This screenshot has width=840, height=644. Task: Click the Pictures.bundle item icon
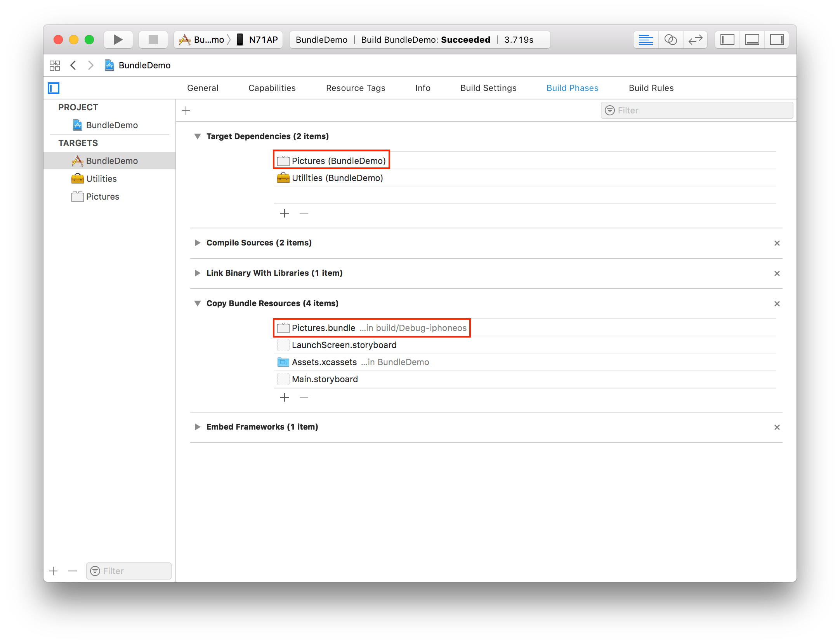[x=283, y=327]
